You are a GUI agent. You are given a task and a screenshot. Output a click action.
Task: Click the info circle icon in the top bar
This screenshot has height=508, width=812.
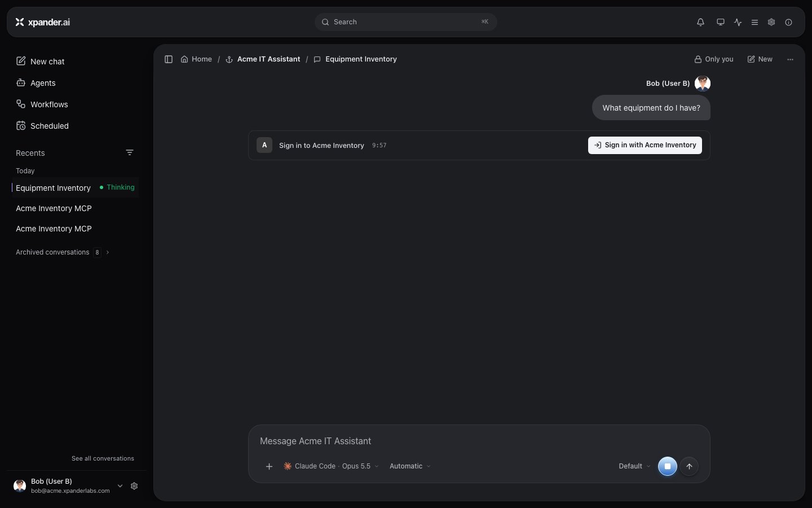788,22
